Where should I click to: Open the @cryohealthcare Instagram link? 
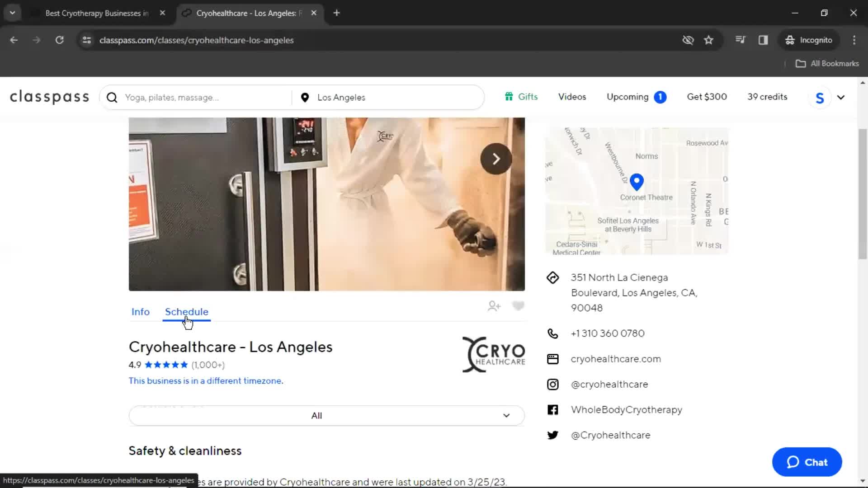tap(609, 385)
